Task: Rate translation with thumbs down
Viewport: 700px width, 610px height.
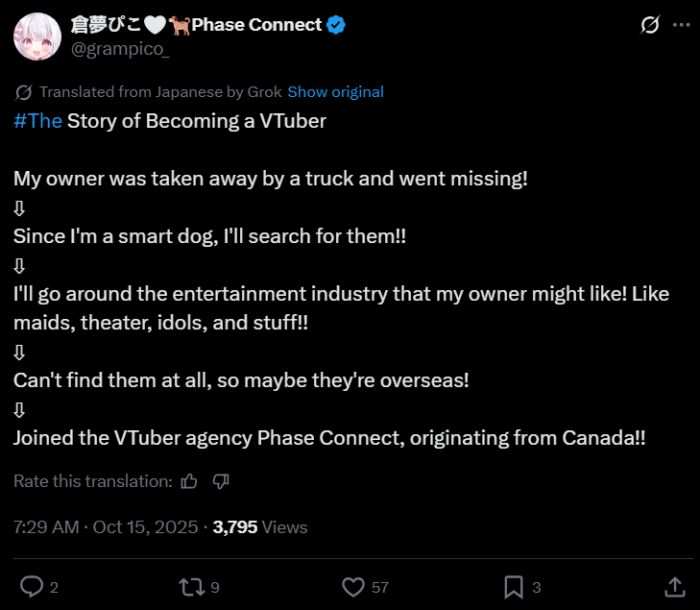Action: click(x=220, y=480)
